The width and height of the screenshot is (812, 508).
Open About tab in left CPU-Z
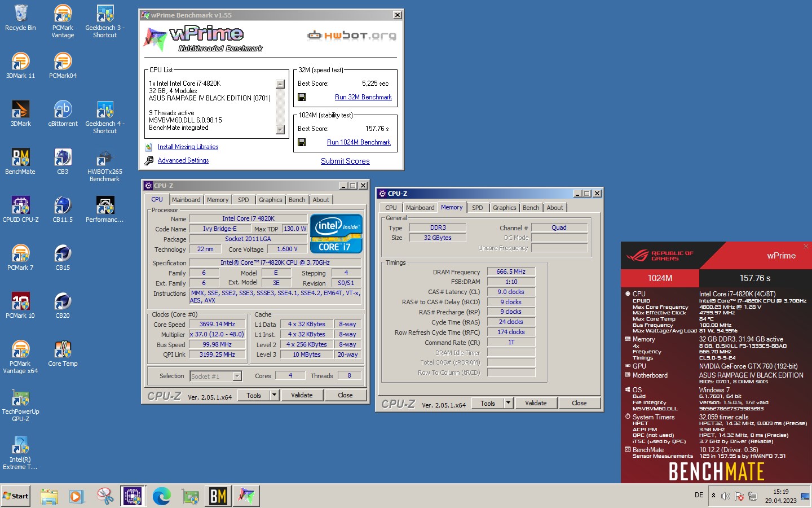pos(321,200)
